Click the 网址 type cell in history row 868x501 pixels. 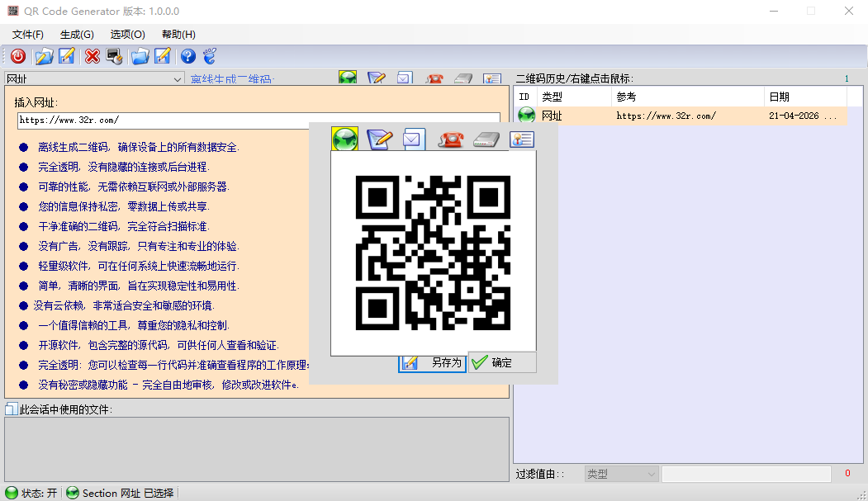click(552, 116)
